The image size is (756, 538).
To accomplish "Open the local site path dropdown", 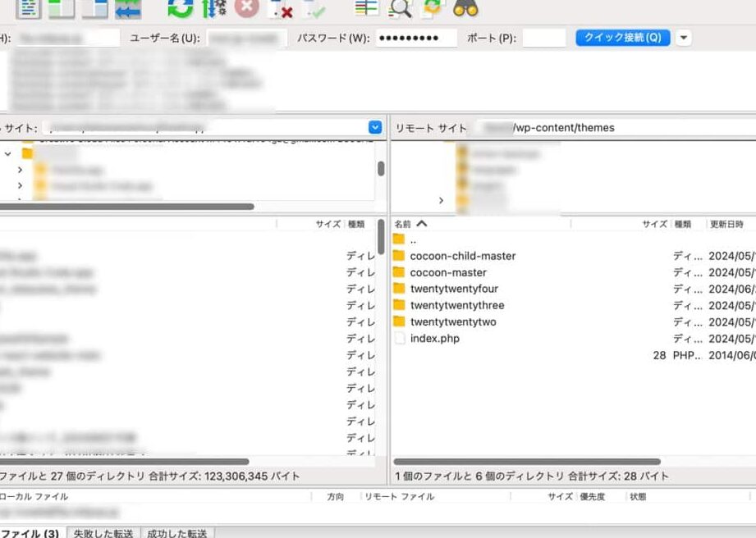I will pos(375,128).
